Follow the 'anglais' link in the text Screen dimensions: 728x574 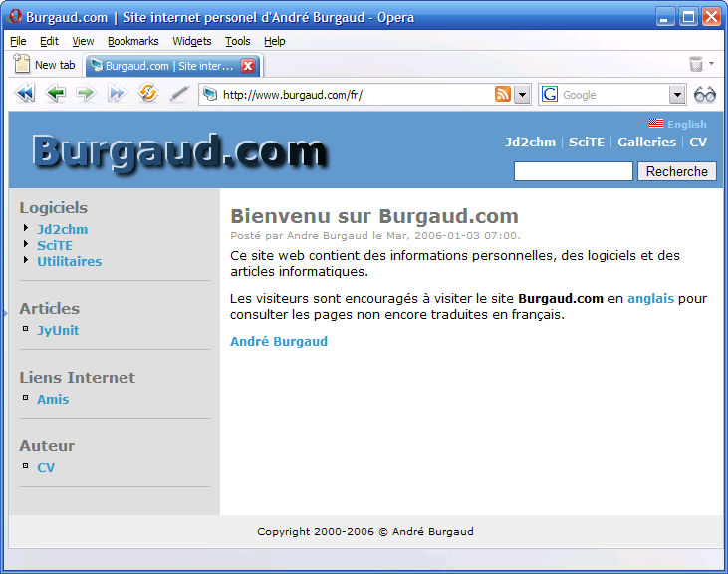pos(650,298)
